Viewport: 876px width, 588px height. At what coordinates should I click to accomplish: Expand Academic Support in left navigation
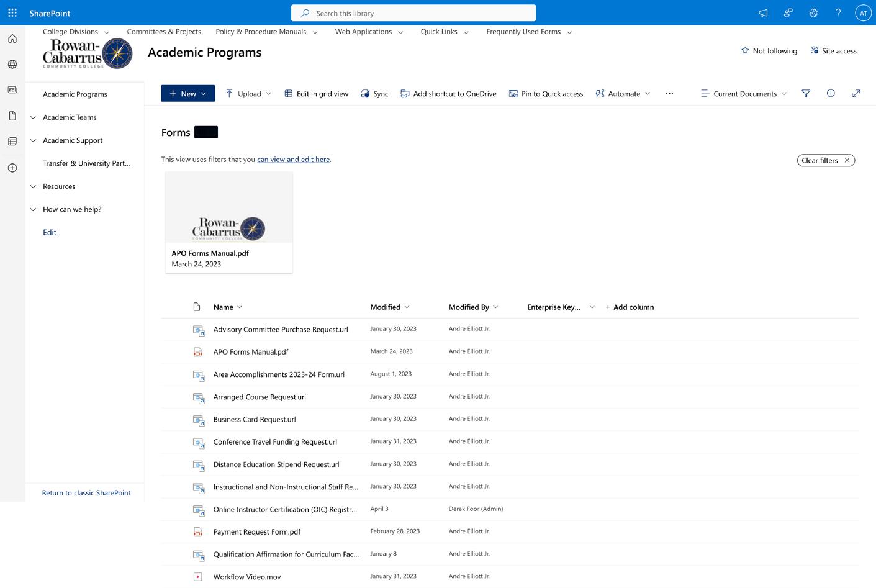click(34, 140)
